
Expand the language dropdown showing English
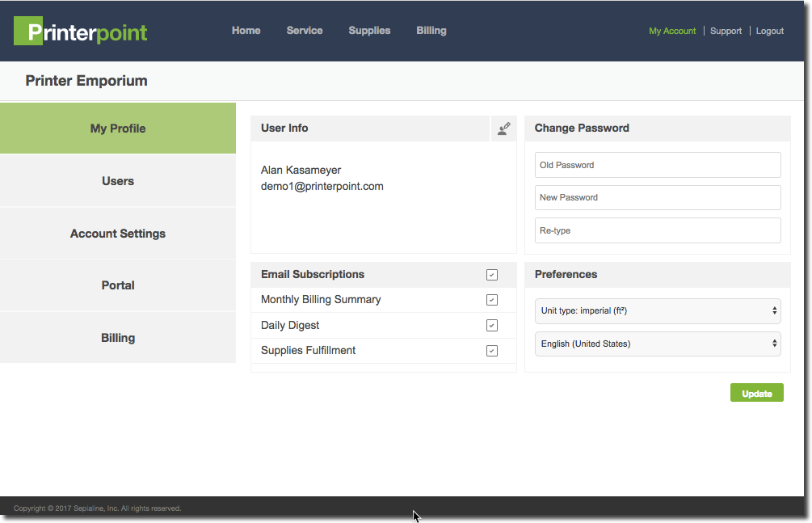tap(658, 344)
